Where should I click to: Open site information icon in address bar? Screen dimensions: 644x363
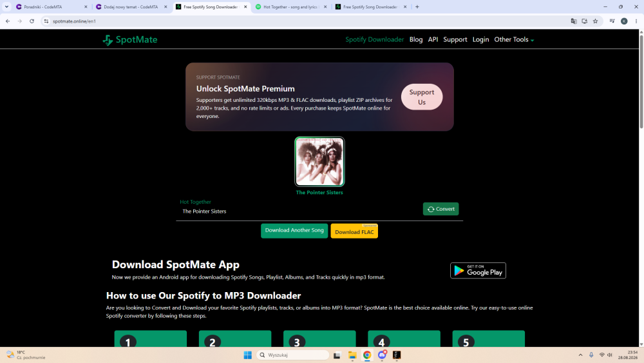[46, 21]
